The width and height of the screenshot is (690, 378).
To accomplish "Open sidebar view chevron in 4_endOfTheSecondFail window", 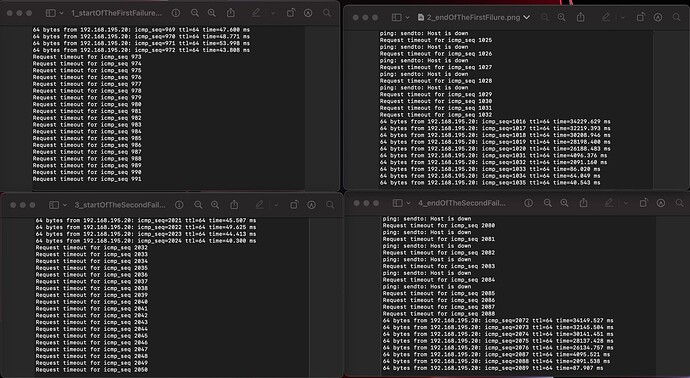I will (408, 203).
